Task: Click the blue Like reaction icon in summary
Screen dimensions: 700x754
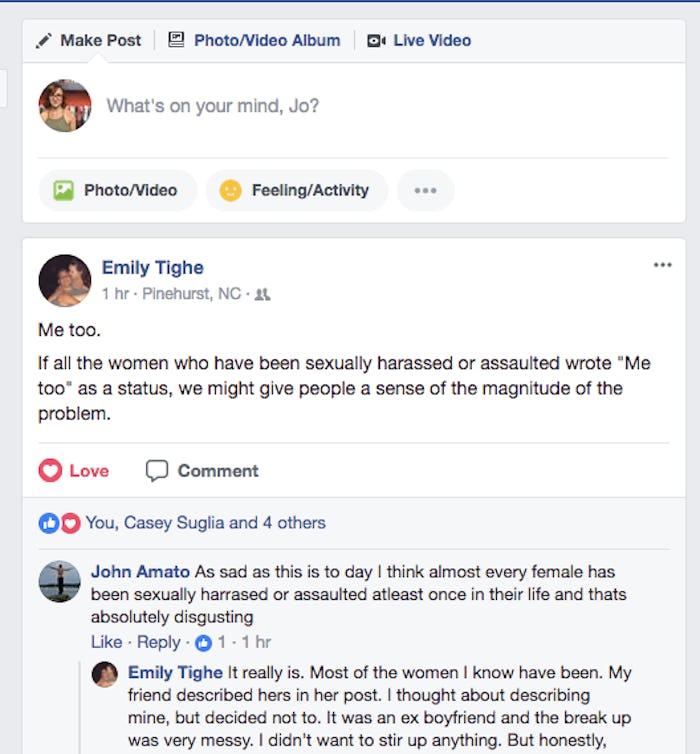Action: (48, 522)
